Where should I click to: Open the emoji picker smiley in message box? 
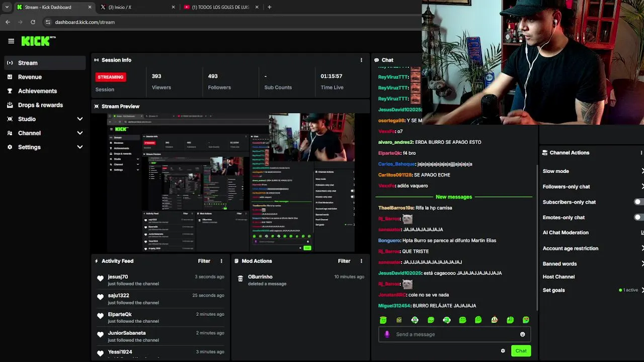click(x=522, y=334)
